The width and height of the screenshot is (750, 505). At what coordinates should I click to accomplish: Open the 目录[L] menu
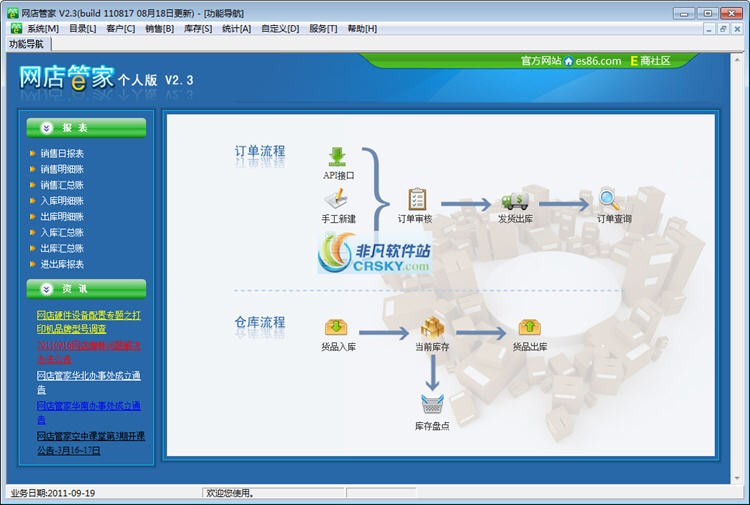[x=83, y=29]
